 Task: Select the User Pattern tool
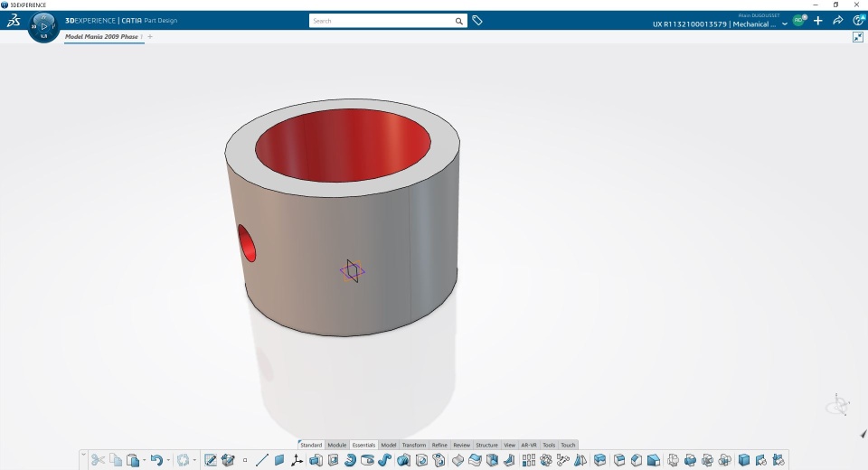tap(563, 460)
